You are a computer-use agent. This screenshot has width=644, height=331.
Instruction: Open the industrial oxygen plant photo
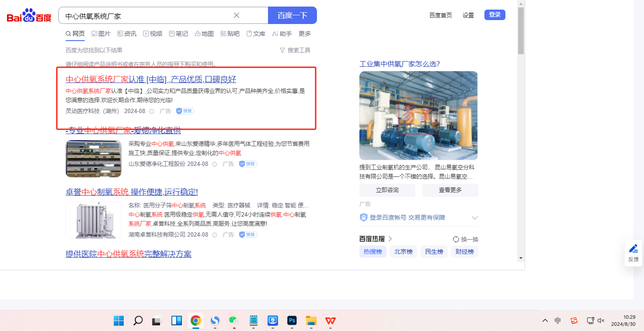click(418, 116)
